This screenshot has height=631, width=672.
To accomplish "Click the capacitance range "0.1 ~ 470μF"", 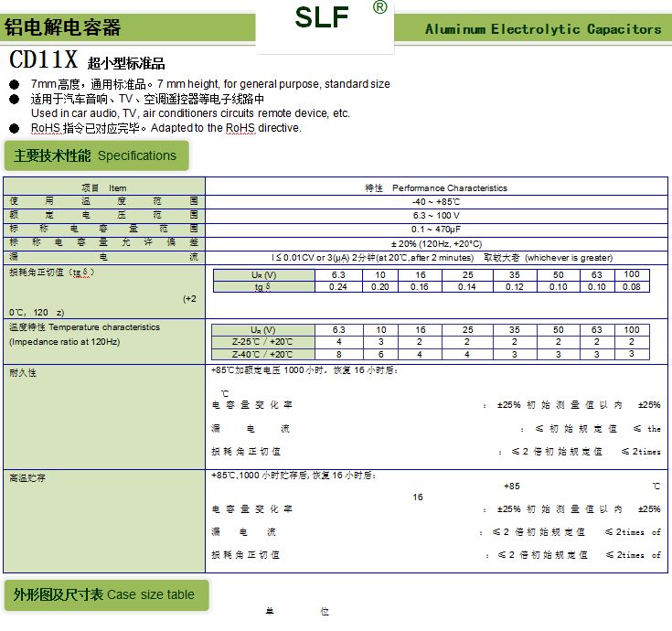I will (x=436, y=230).
